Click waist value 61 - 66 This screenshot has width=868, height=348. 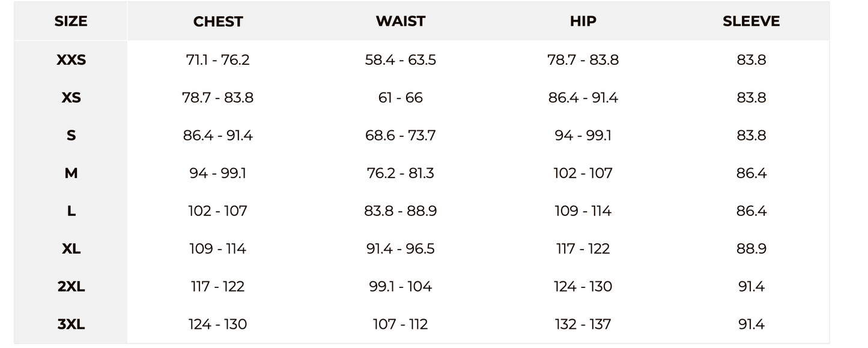coord(401,98)
